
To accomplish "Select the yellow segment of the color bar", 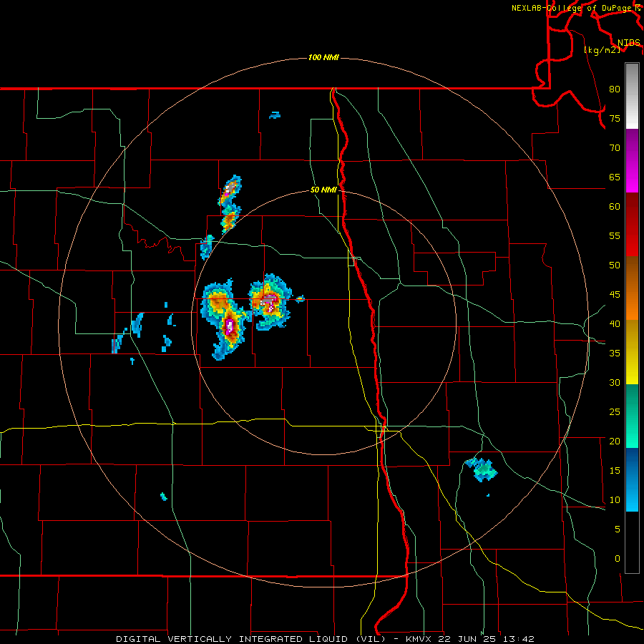I will 632,352.
